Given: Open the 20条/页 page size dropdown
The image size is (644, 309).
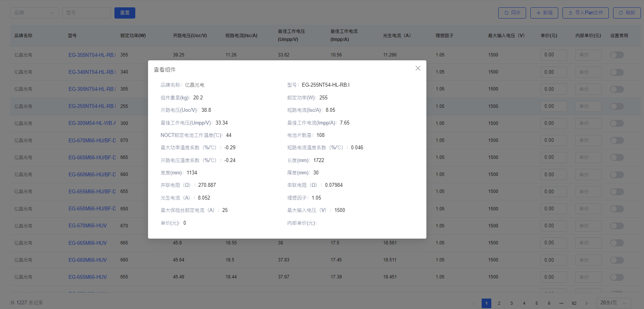Looking at the screenshot, I should pos(614,303).
